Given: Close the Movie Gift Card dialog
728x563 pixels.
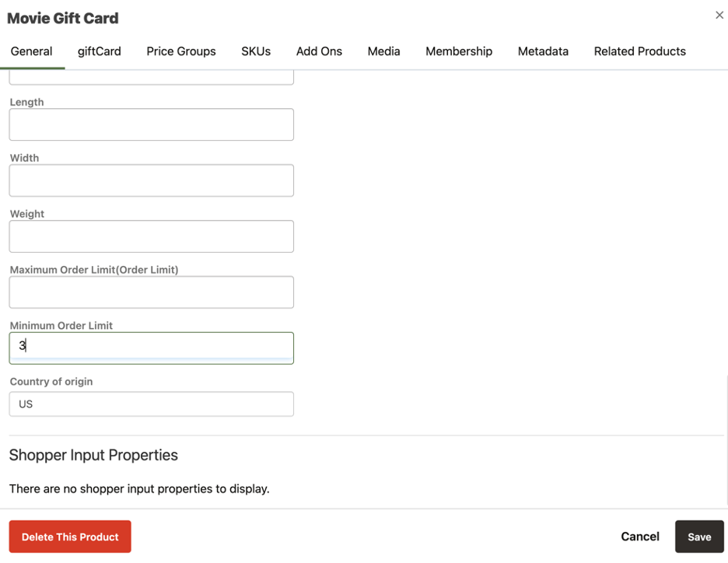Looking at the screenshot, I should 719,16.
